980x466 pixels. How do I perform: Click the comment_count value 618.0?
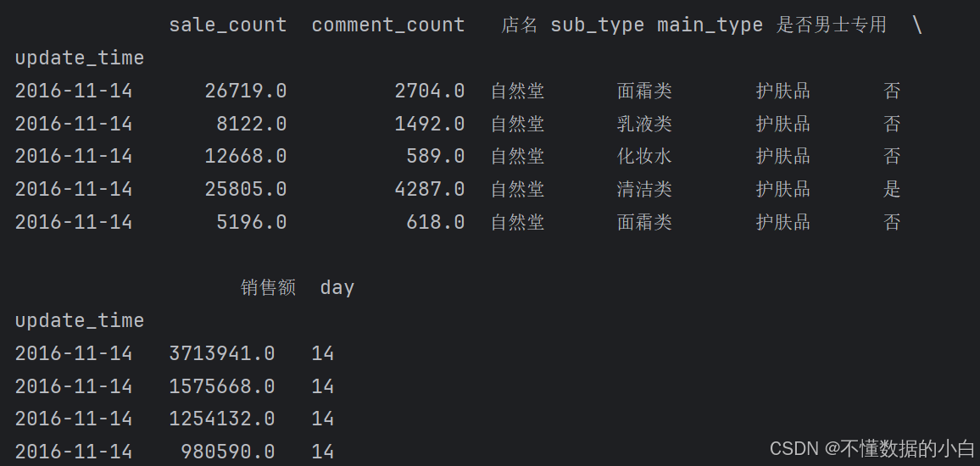[436, 222]
